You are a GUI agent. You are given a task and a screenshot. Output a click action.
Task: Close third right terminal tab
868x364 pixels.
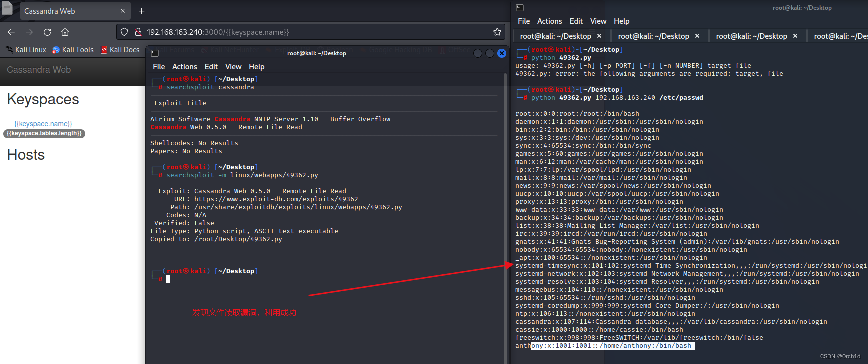(795, 36)
